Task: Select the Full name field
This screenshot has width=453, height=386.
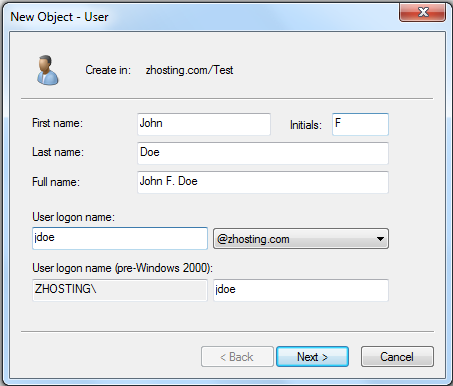Action: point(263,182)
